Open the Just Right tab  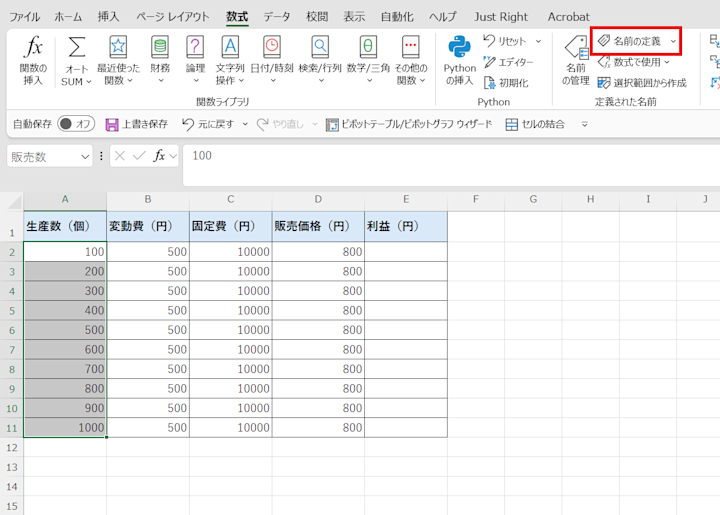click(x=501, y=17)
